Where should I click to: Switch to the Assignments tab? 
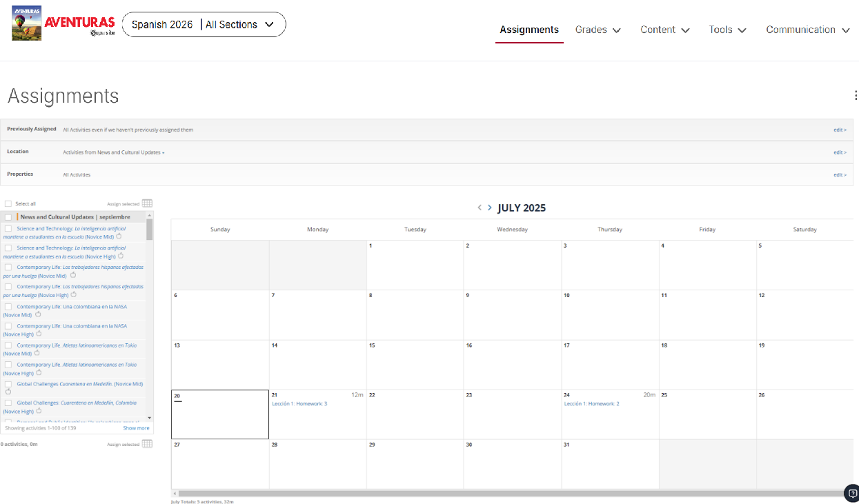tap(529, 30)
